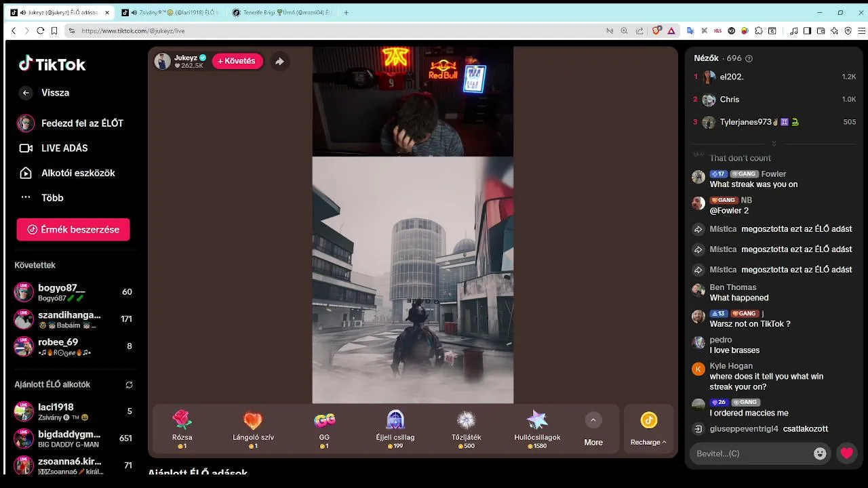Open Brave Rewards triangle icon
Screen dimensions: 868x488
671,30
